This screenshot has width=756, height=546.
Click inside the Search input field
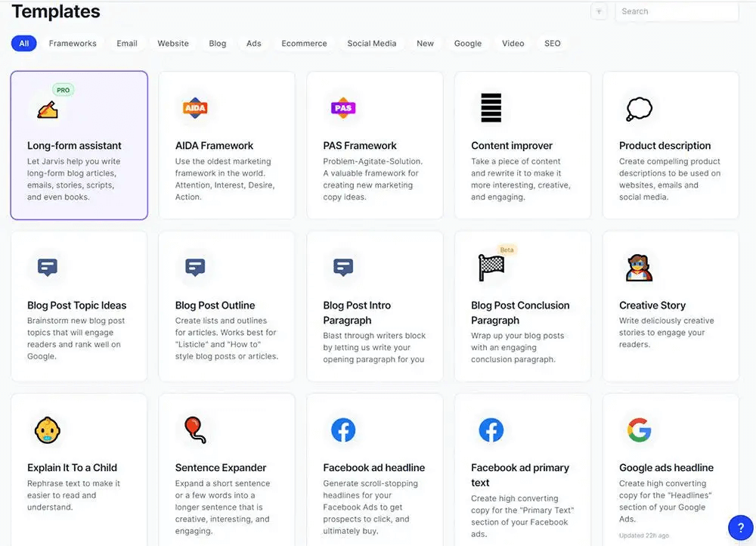[x=677, y=11]
